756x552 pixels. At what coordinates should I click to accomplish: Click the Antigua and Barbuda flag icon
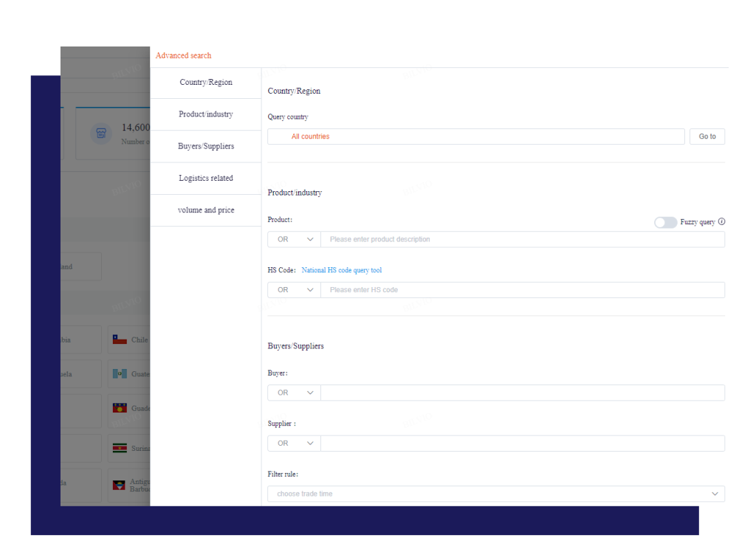119,485
